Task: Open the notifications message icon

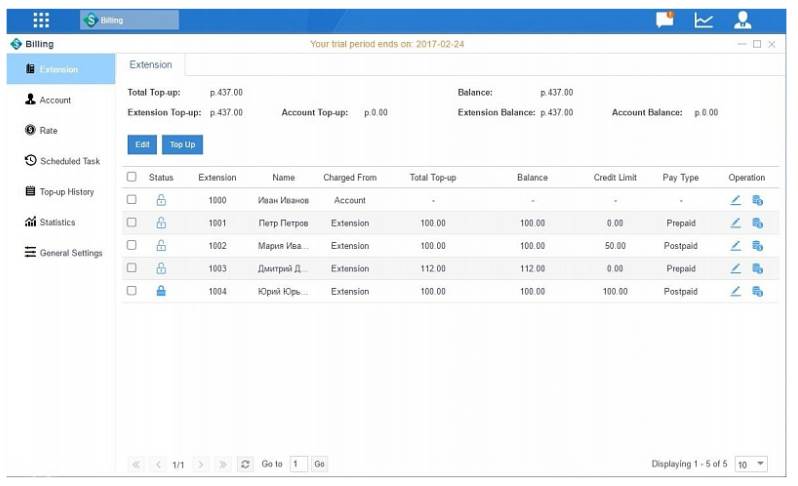Action: 664,19
